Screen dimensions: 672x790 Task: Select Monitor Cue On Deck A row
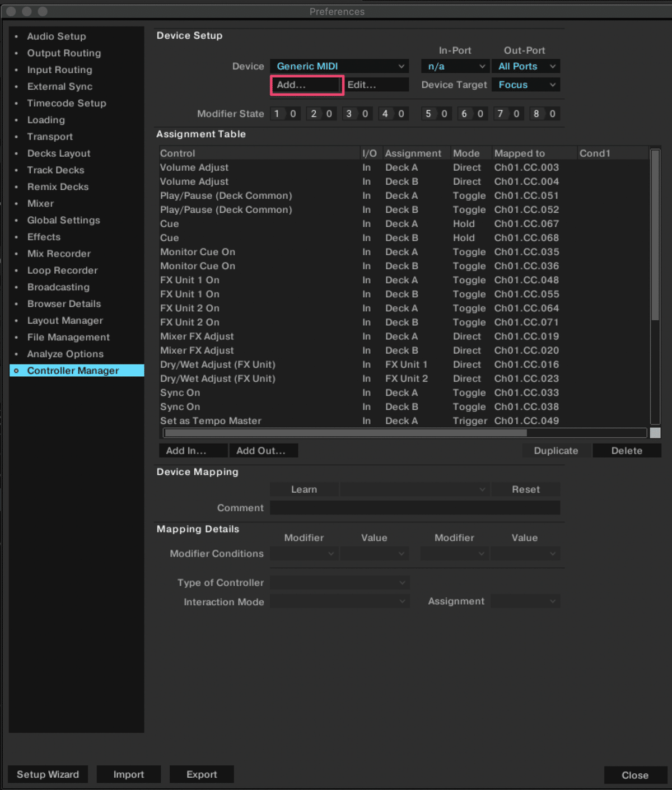(403, 252)
